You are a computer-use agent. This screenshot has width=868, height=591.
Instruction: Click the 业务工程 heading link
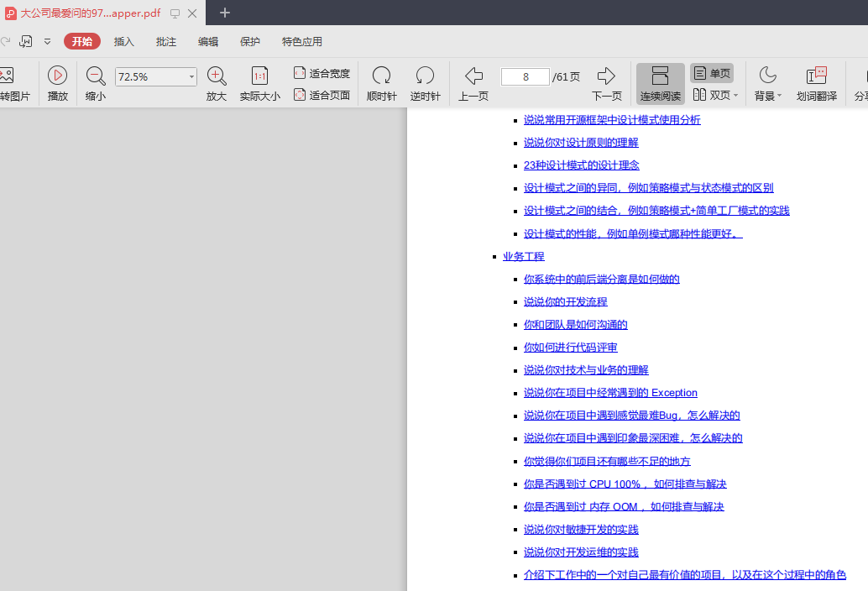coord(523,256)
